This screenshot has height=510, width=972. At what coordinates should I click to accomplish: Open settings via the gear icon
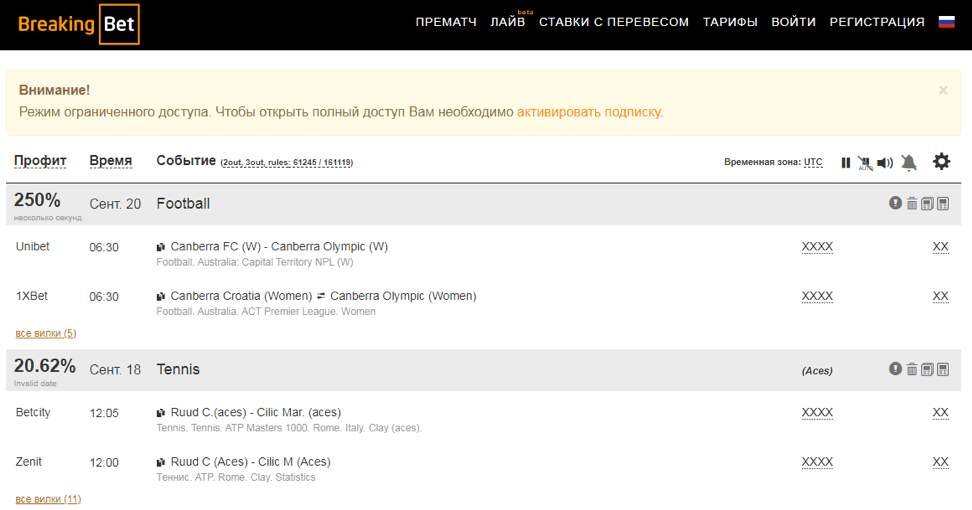coord(942,162)
